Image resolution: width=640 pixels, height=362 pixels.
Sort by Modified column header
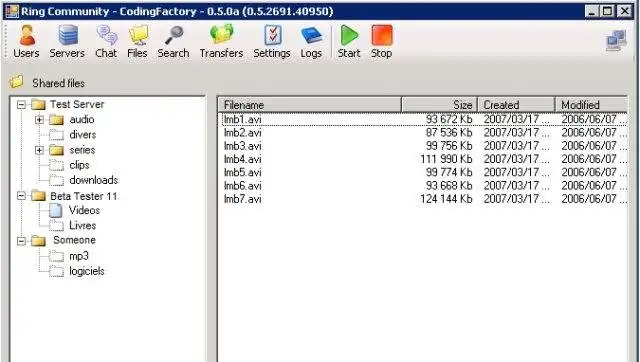click(x=591, y=105)
